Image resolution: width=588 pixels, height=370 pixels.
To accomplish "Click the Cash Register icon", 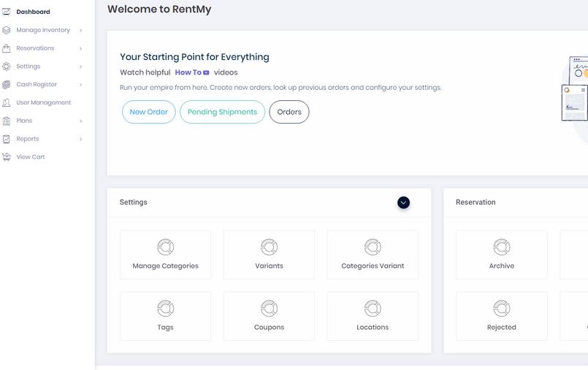I will coord(7,84).
